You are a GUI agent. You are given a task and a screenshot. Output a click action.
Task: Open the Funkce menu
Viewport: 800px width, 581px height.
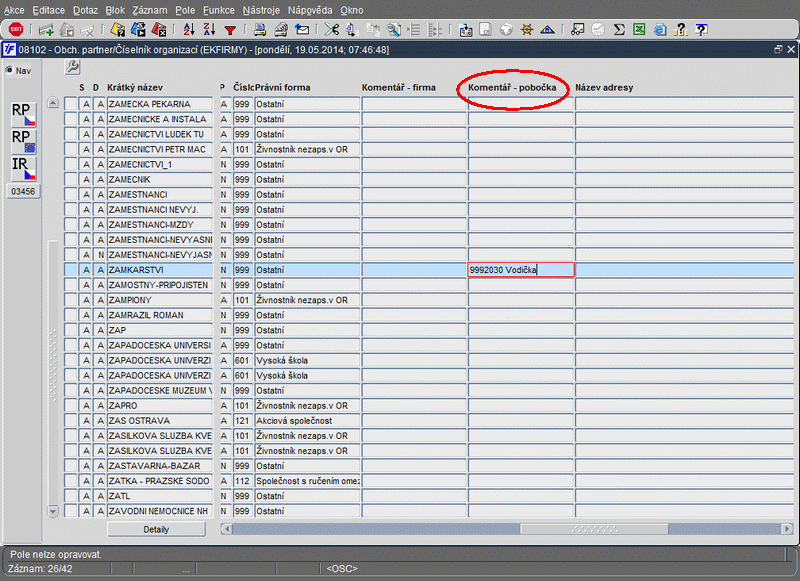pyautogui.click(x=218, y=10)
